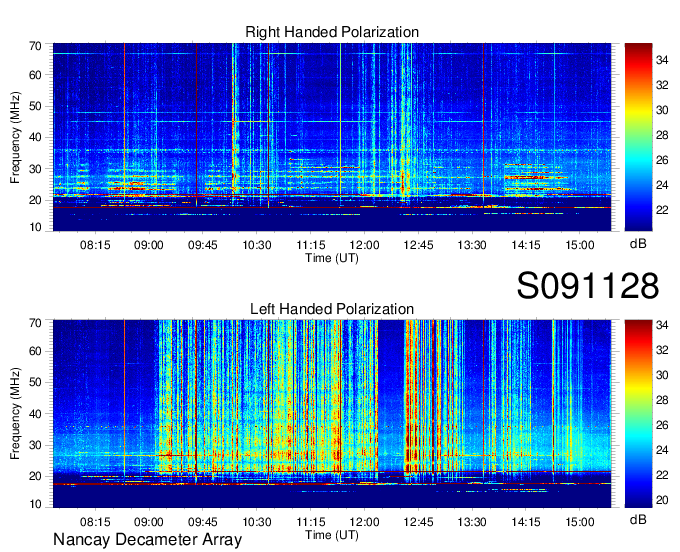This screenshot has width=680, height=552.
Task: Click the 14:15 tick under the right-handed plot
Action: point(526,245)
